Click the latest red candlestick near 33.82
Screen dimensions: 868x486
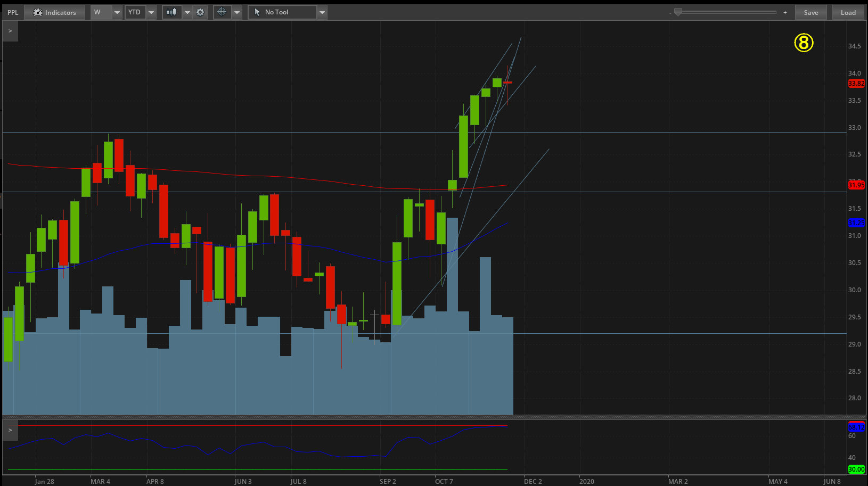tap(507, 83)
